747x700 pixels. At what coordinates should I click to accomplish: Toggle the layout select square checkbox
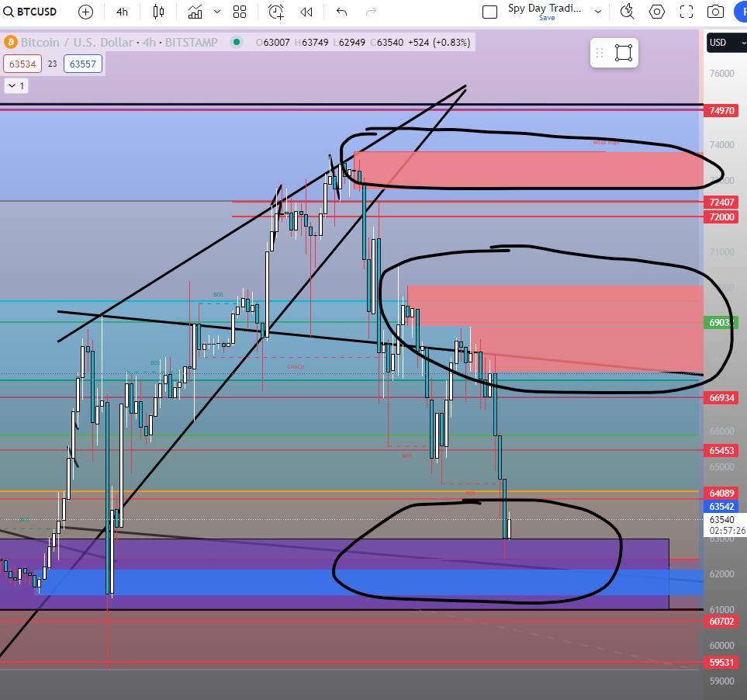point(489,12)
